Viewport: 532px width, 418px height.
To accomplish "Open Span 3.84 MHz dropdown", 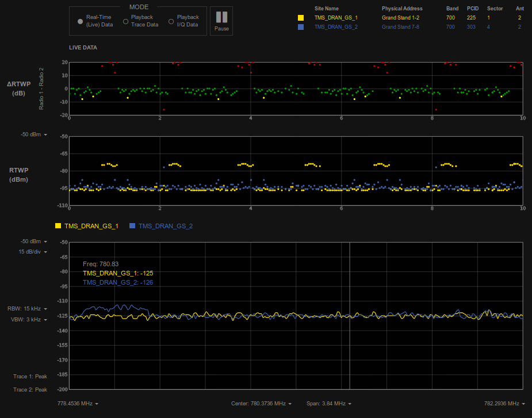I will [x=329, y=404].
